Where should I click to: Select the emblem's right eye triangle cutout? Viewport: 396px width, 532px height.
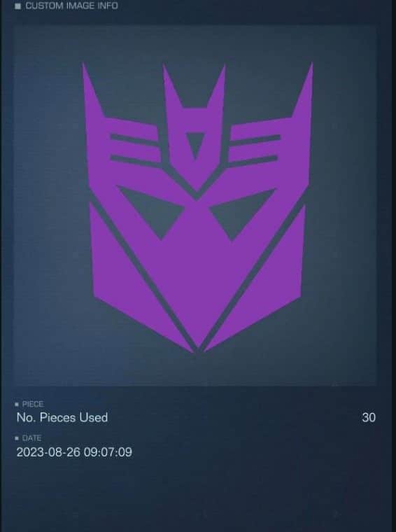point(242,213)
